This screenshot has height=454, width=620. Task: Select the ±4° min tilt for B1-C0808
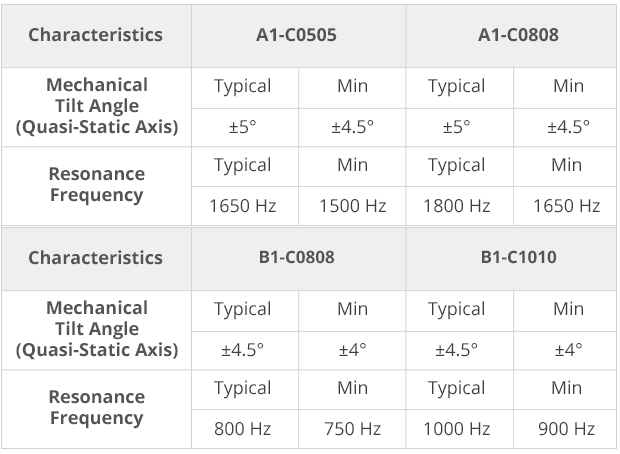[352, 350]
